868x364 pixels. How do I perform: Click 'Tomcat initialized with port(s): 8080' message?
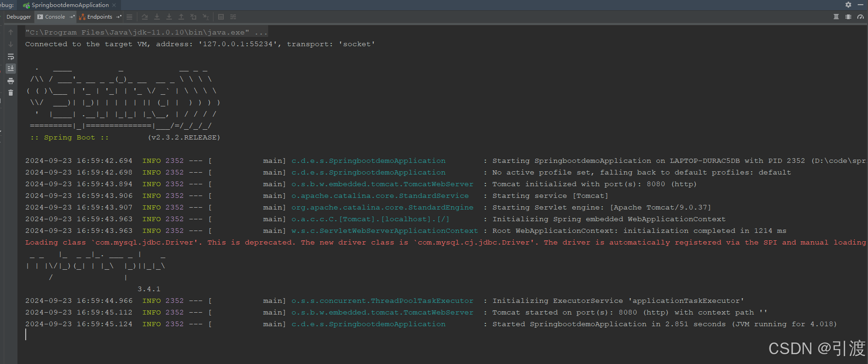click(x=594, y=184)
